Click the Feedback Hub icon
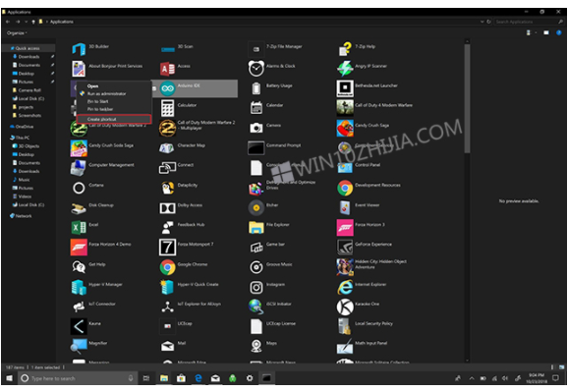The height and width of the screenshot is (392, 568). 167,228
